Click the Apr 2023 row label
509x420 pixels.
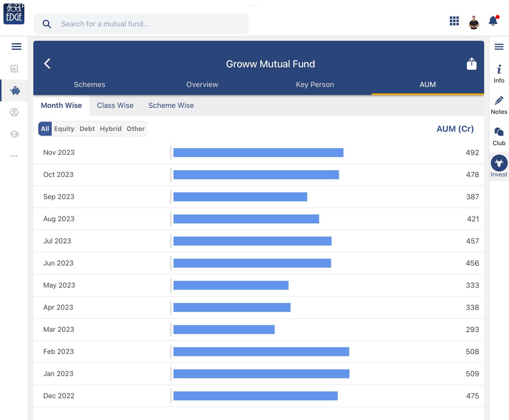click(59, 307)
